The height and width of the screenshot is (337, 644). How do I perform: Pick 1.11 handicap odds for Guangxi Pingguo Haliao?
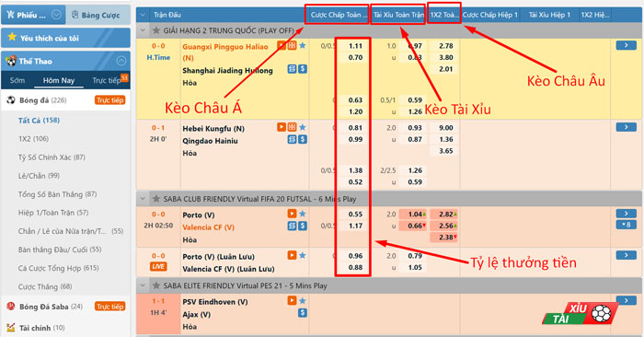tap(355, 46)
